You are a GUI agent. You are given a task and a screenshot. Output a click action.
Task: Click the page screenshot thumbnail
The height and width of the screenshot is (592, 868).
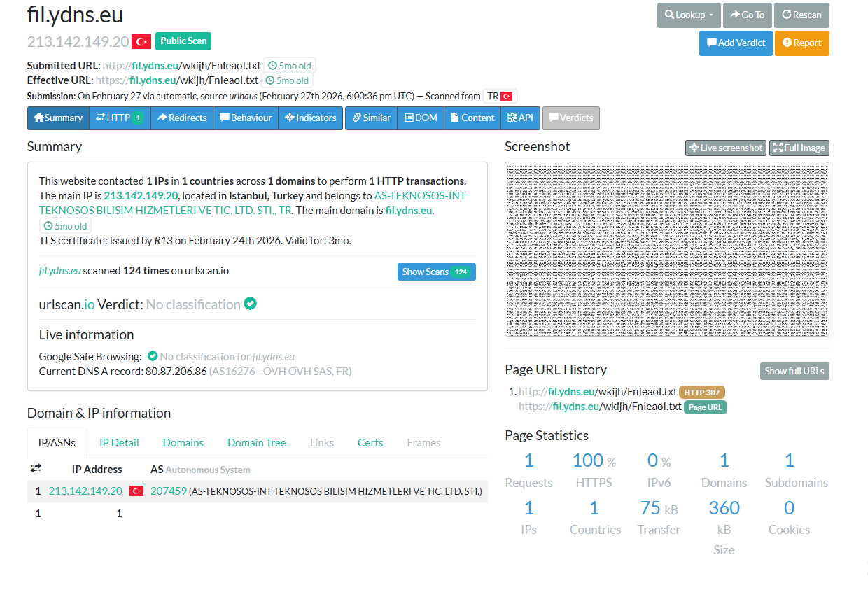tap(667, 250)
